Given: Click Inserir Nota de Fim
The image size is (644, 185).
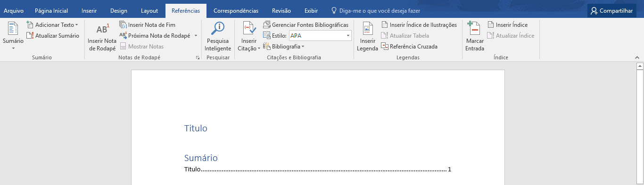Looking at the screenshot, I should pyautogui.click(x=147, y=24).
